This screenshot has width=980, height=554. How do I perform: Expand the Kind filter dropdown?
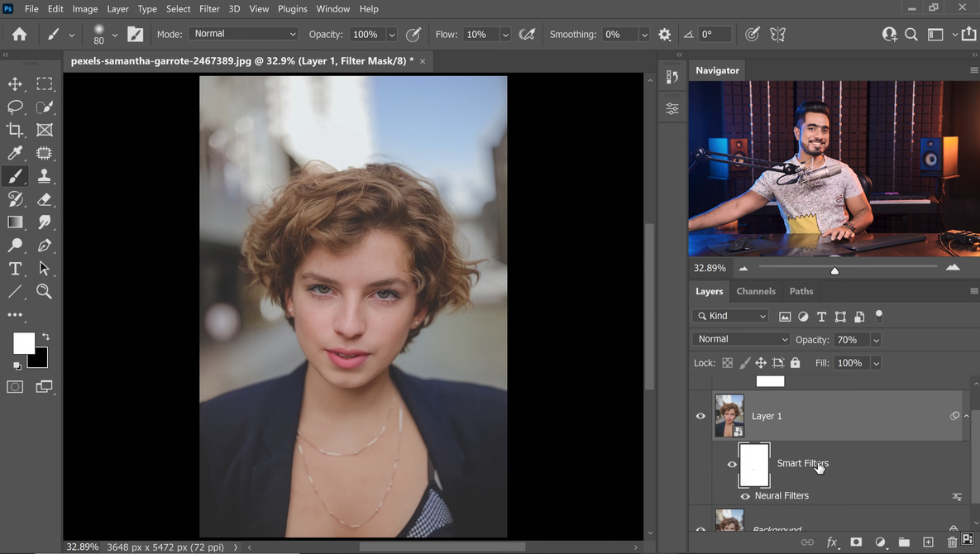730,316
